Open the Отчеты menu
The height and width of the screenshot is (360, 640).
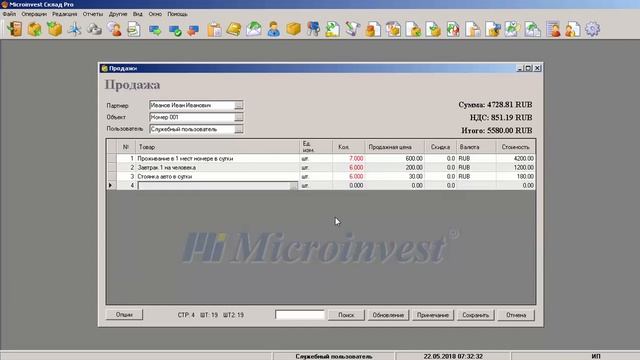(93, 14)
